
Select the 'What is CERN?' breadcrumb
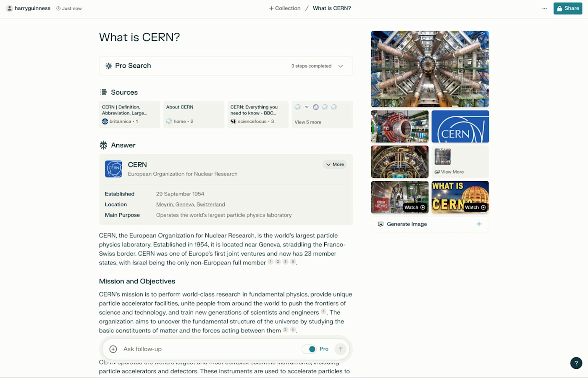332,8
